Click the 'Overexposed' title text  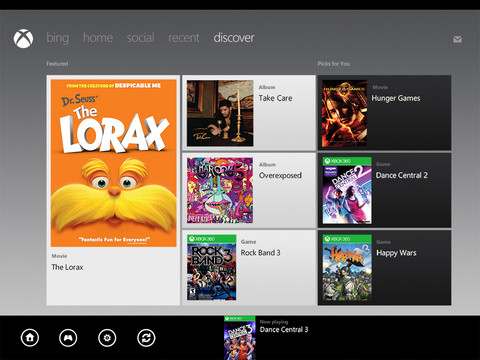point(280,175)
